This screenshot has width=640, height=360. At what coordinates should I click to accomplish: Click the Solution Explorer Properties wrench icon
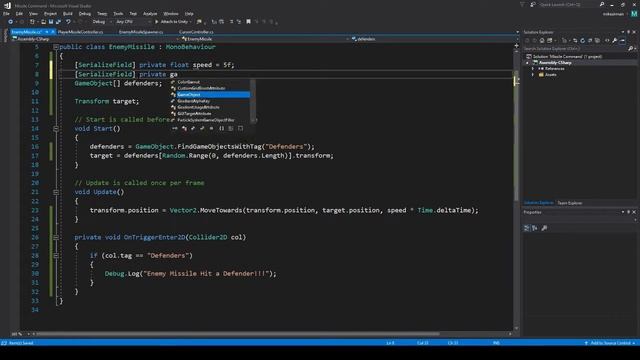(x=615, y=40)
